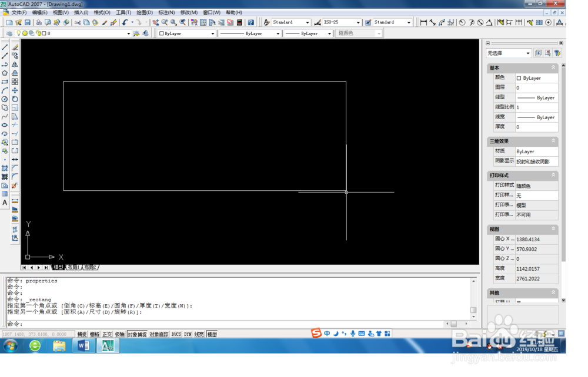
Task: Open the ByLayer lineweight control dropdown
Action: coord(330,33)
